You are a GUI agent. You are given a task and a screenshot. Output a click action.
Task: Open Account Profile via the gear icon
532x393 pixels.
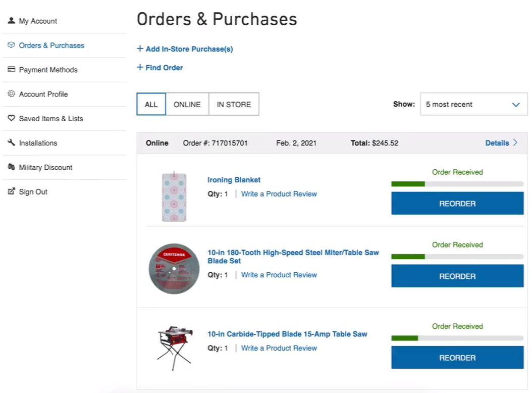pos(11,94)
